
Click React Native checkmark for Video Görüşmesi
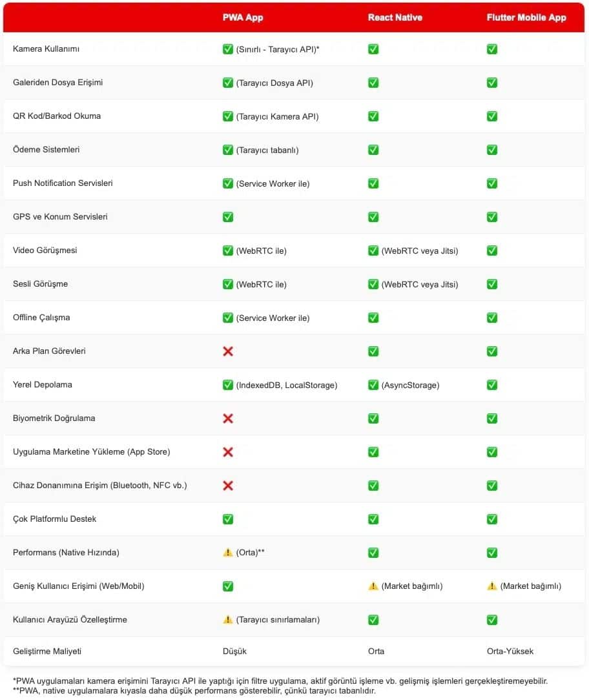373,251
